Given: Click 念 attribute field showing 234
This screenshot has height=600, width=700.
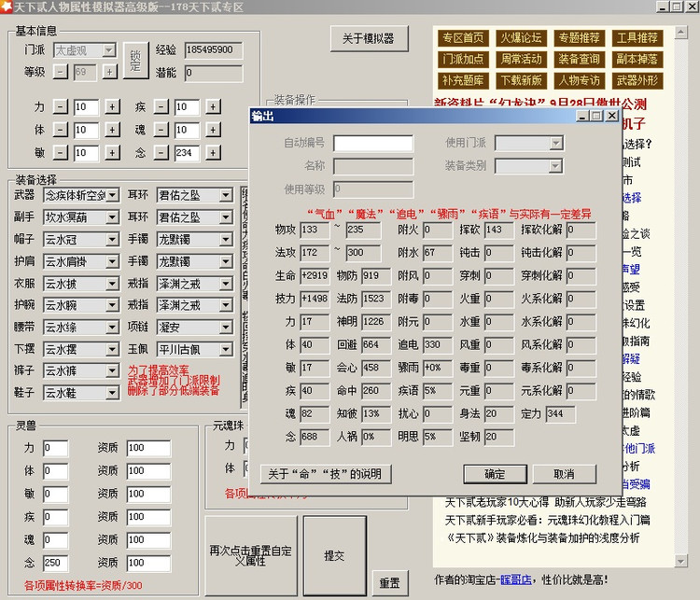Looking at the screenshot, I should coord(187,153).
